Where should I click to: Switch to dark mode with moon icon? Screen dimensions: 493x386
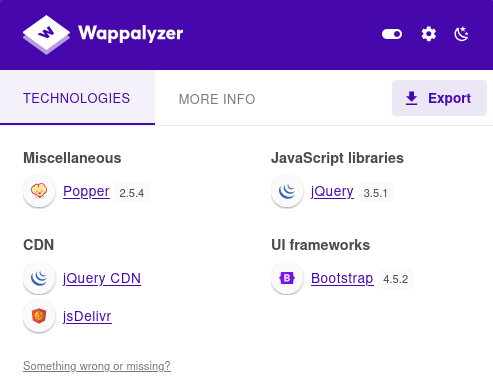click(x=461, y=34)
